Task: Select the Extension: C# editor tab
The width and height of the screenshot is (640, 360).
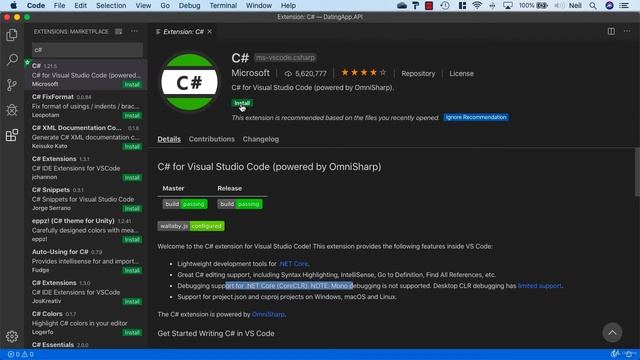Action: pos(183,31)
